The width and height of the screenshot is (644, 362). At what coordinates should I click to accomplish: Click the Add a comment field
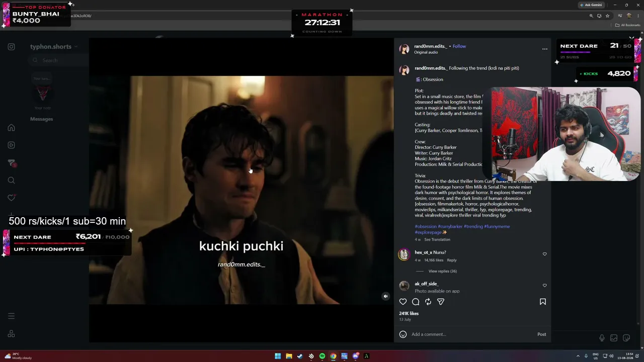(472, 334)
